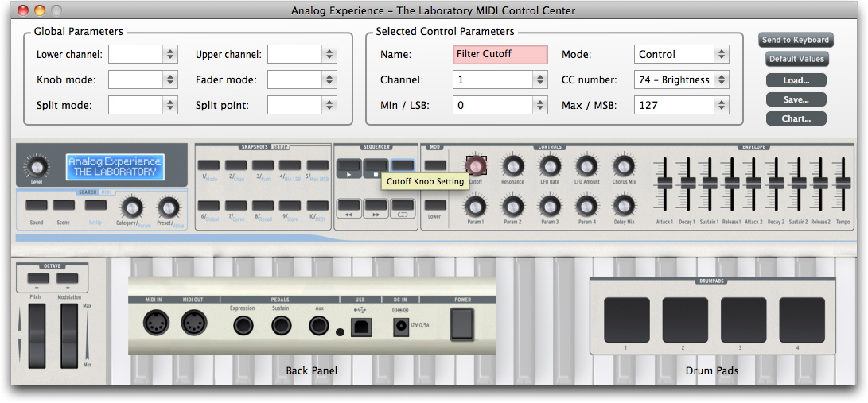Toggle the Lower button
Viewport: 868px width, 403px height.
435,205
